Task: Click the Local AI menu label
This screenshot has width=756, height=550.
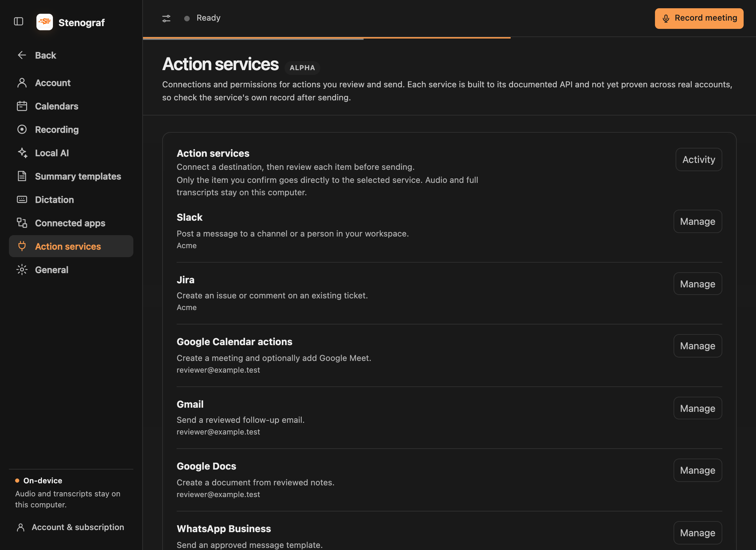Action: [52, 153]
